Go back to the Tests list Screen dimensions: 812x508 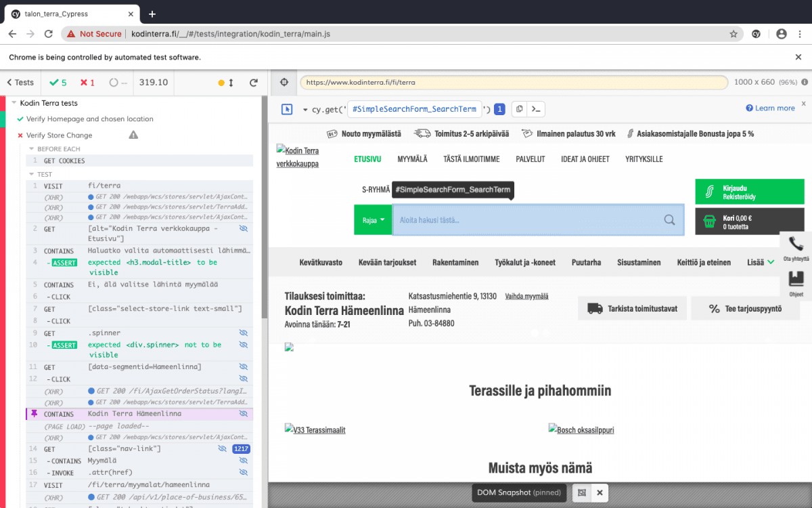(20, 83)
